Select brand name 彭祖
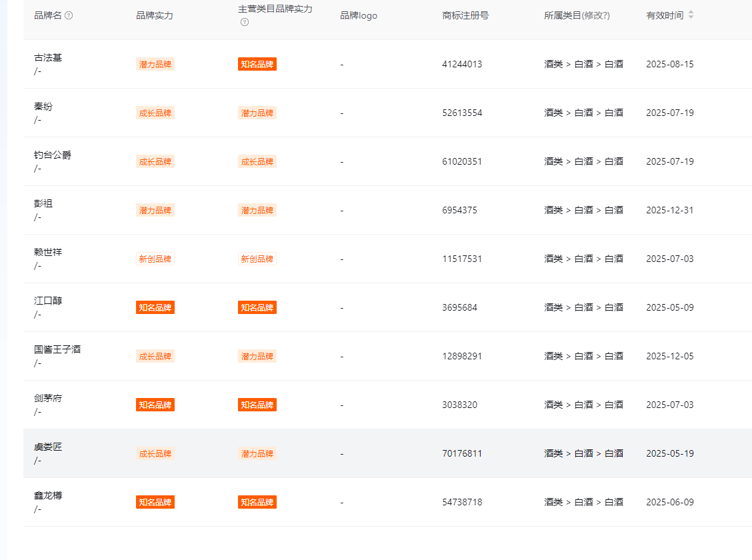This screenshot has width=752, height=560. 43,203
